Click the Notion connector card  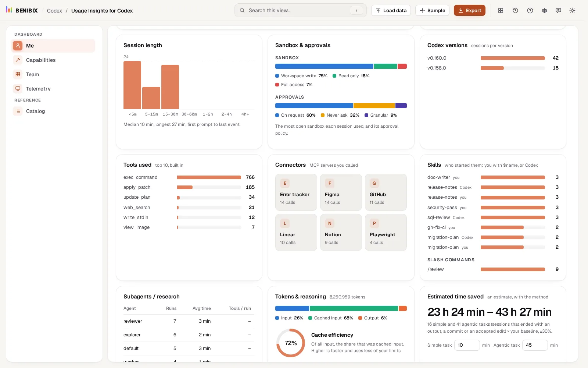pos(341,232)
